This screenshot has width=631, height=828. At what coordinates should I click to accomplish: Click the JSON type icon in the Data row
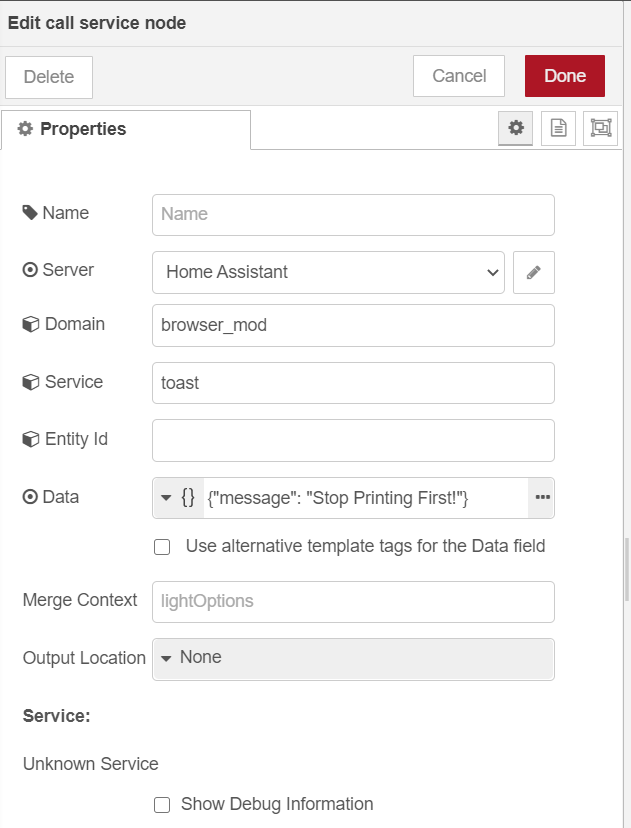188,498
